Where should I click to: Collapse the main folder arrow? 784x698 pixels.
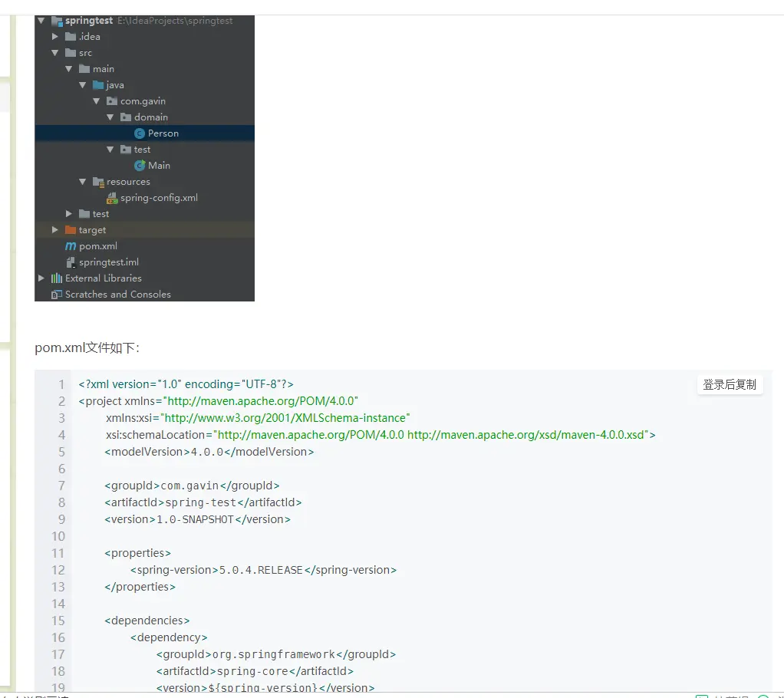point(68,68)
